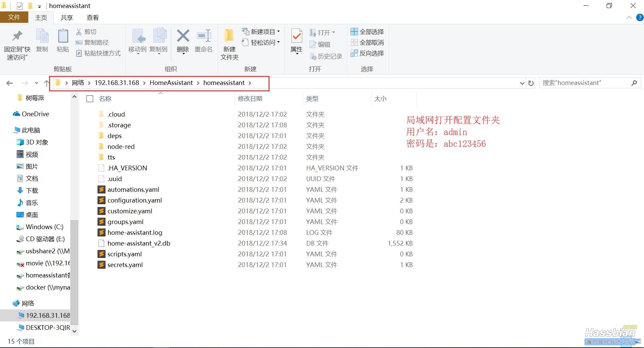Image resolution: width=644 pixels, height=348 pixels.
Task: Sort by Name (名称) column header
Action: (105, 99)
